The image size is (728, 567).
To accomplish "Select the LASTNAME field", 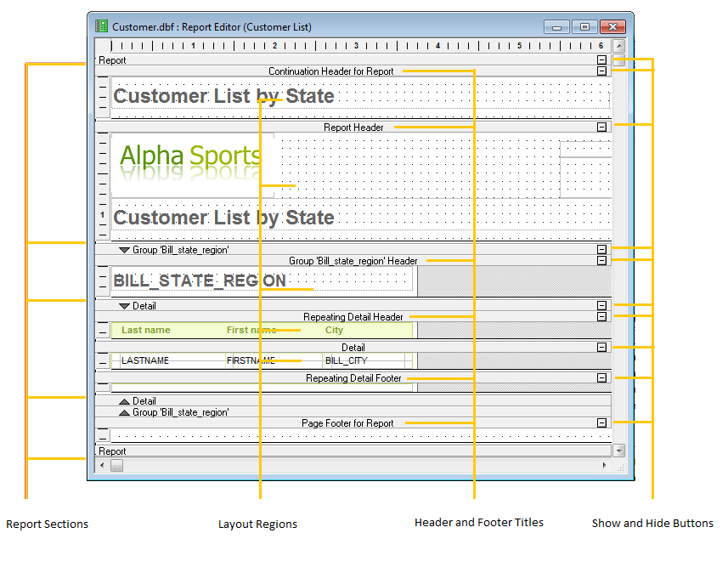I will pos(145,360).
